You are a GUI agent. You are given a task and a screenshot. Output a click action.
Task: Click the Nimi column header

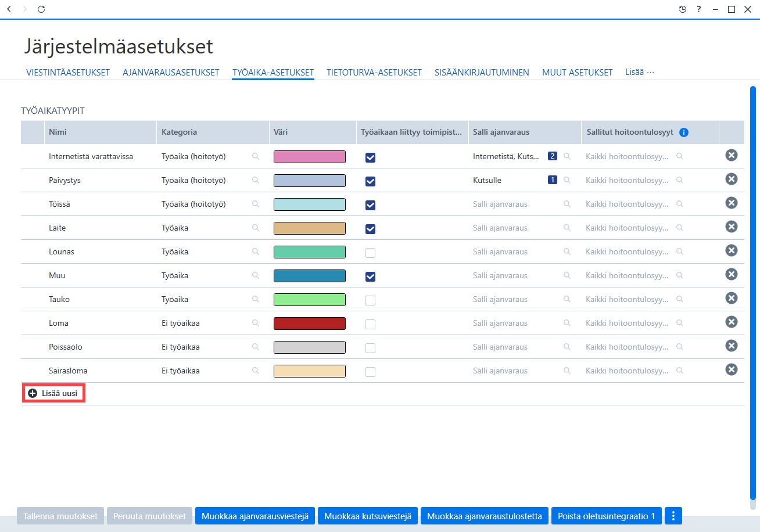point(100,132)
